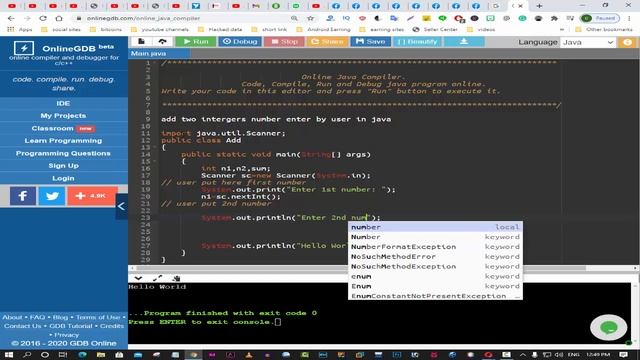640x360 pixels.
Task: Open the Blog footer link
Action: [60, 317]
